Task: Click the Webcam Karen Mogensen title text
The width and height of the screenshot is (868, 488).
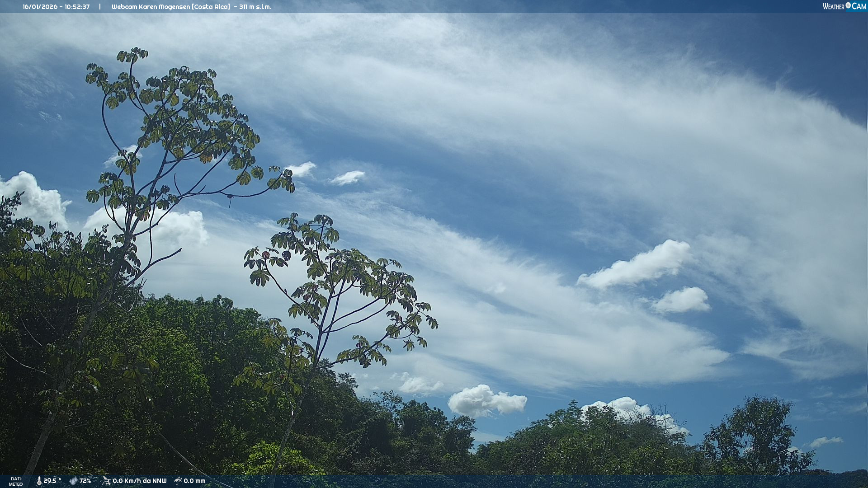Action: (151, 7)
